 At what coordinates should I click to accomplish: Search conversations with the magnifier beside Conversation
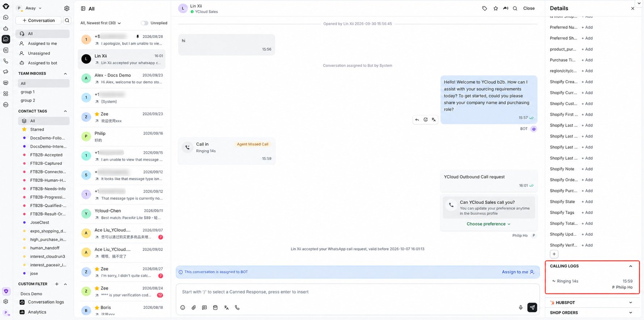pyautogui.click(x=67, y=21)
